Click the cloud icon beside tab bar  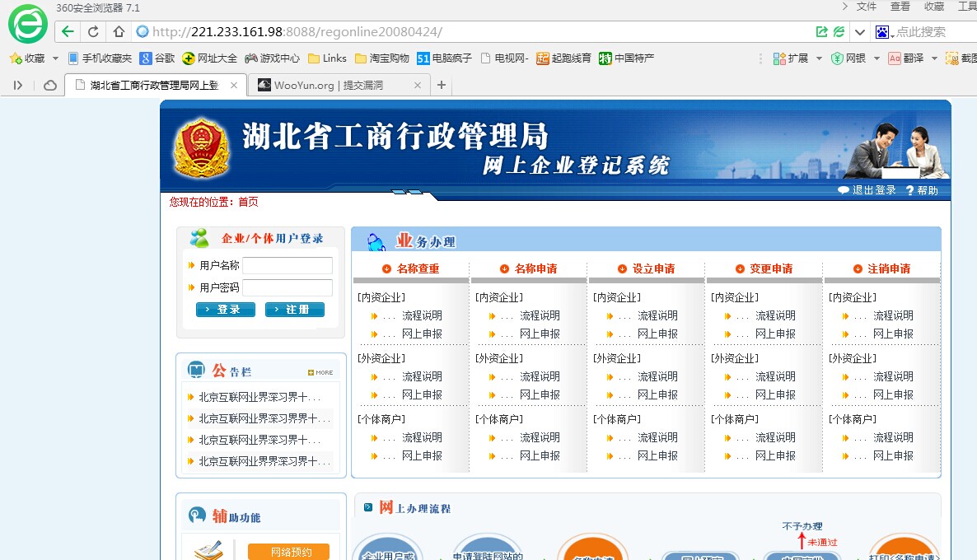pos(50,86)
